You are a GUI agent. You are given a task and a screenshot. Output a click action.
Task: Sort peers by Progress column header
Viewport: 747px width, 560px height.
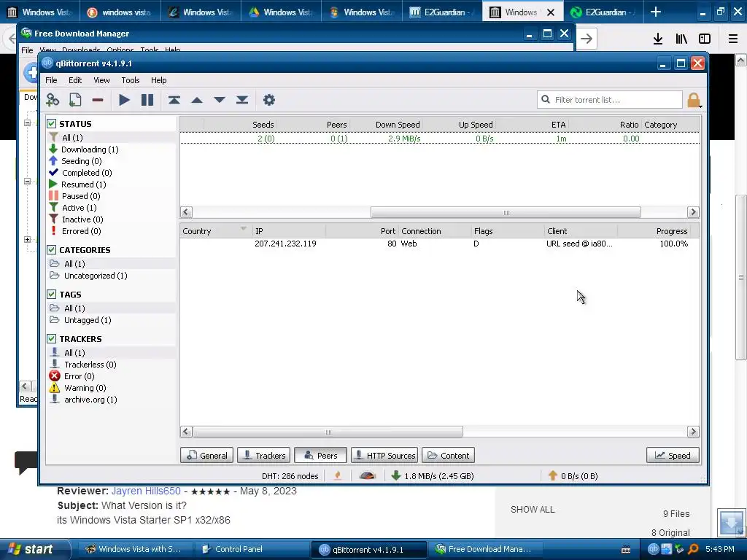pos(654,231)
